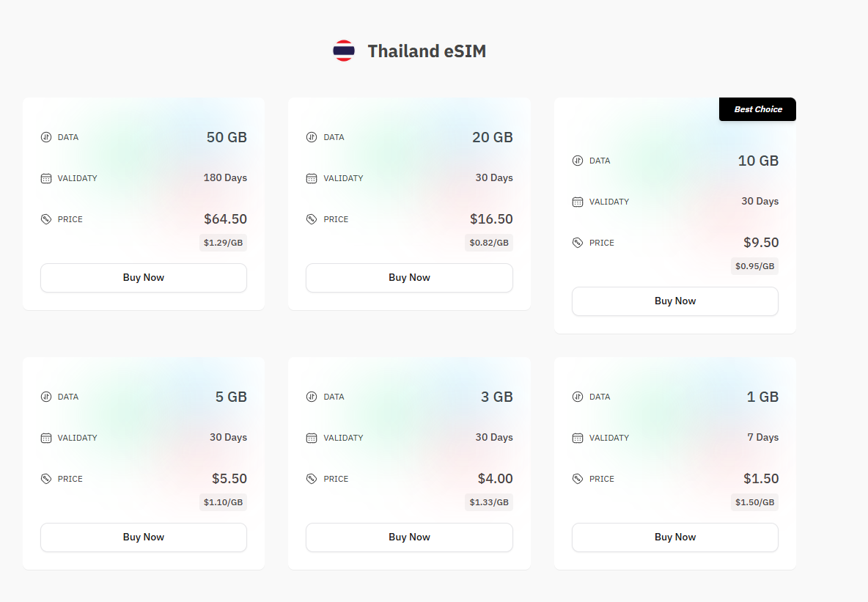Click Buy Now on the 20 GB plan
Screen dimensions: 868x602
tap(409, 277)
